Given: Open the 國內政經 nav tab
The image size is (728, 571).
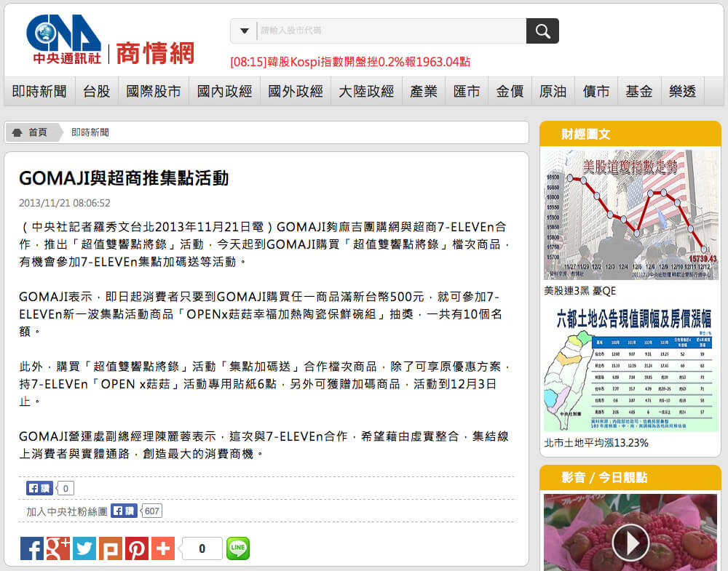Looking at the screenshot, I should point(225,92).
